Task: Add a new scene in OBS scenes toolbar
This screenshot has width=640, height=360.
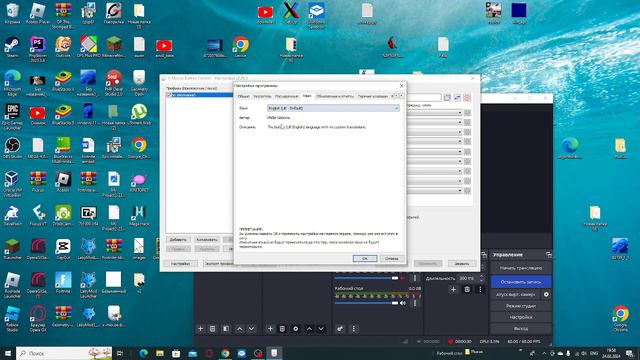Action: point(200,329)
